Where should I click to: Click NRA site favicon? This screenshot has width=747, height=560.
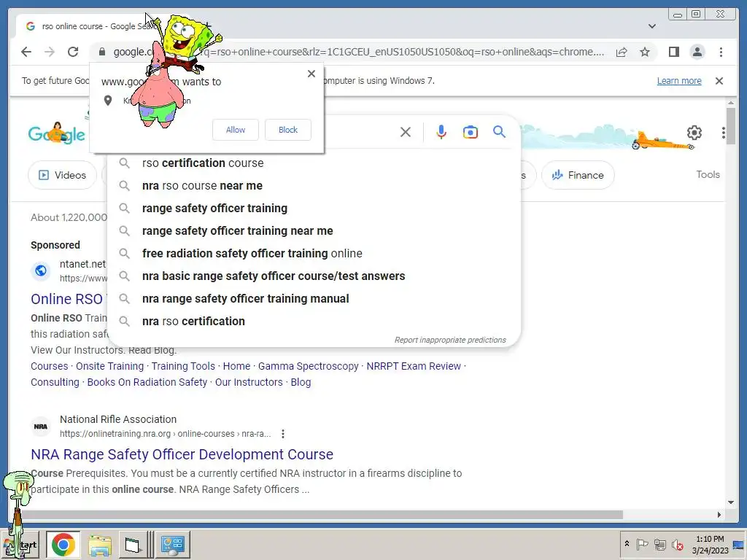(41, 427)
